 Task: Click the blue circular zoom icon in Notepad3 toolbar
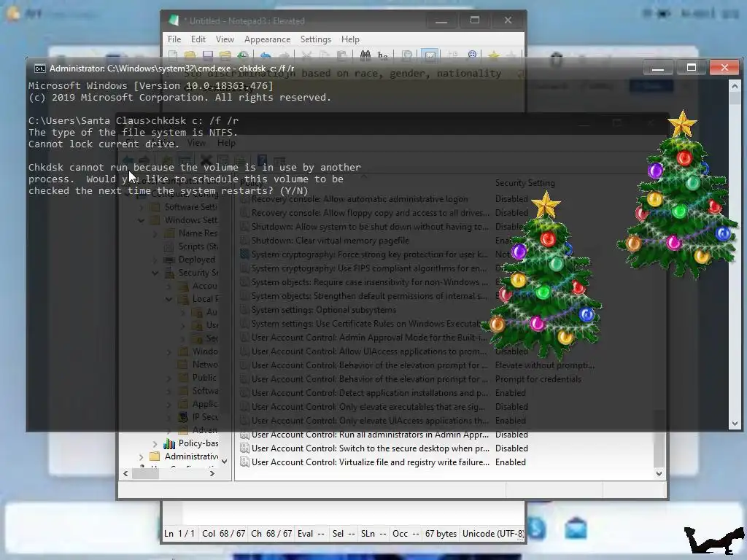click(472, 55)
